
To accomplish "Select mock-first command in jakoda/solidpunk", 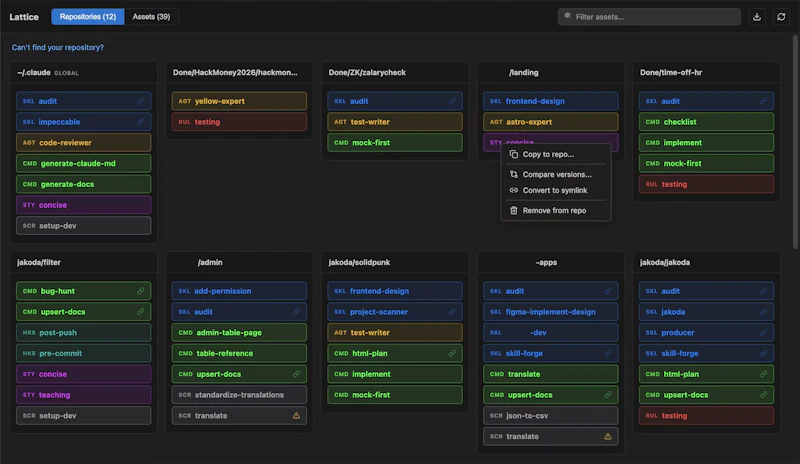I will tap(395, 395).
